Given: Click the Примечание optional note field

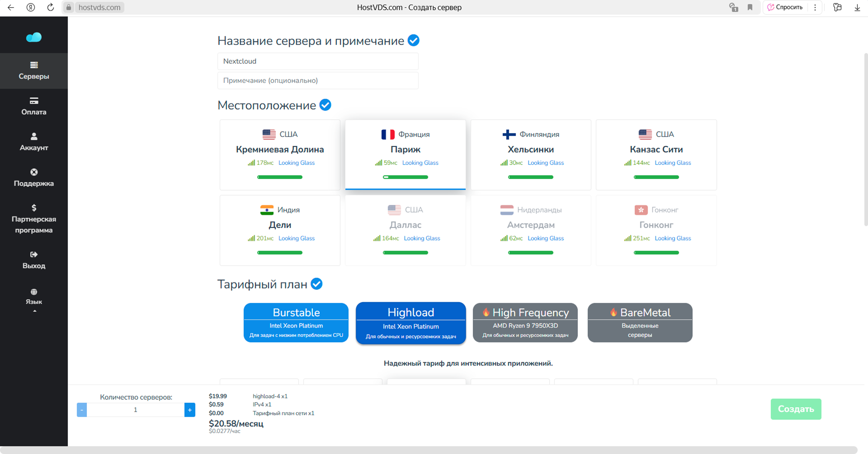Looking at the screenshot, I should click(x=318, y=80).
